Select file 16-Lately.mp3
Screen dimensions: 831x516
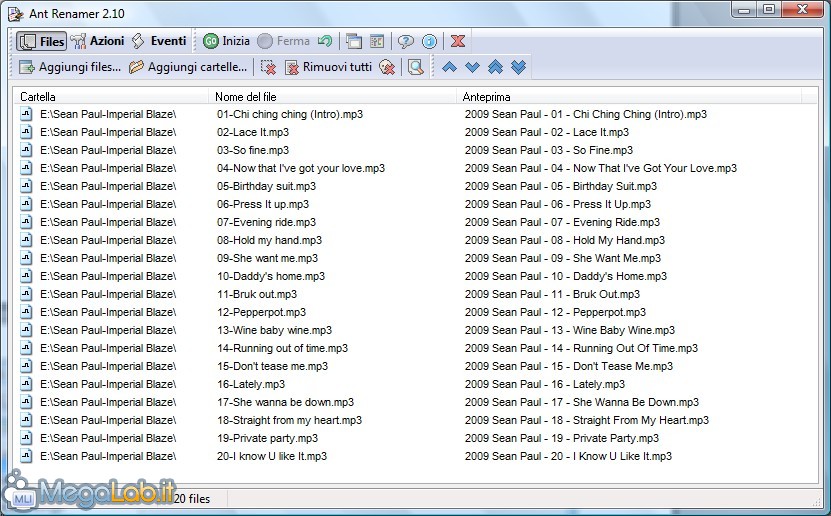tap(251, 385)
